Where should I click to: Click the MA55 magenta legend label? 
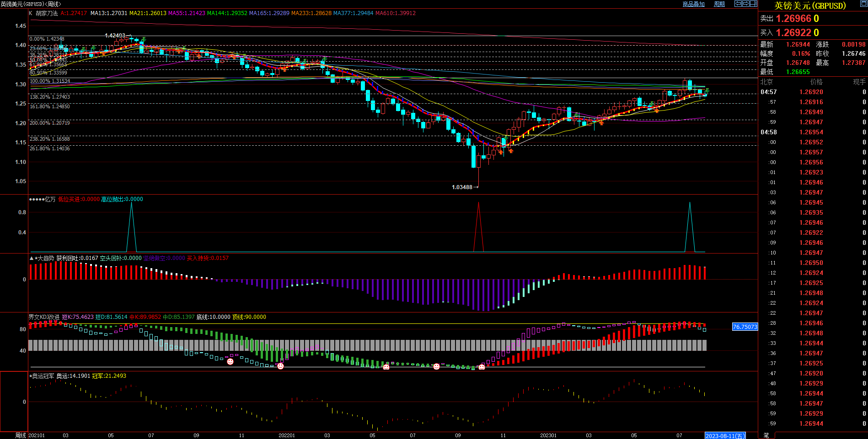187,13
